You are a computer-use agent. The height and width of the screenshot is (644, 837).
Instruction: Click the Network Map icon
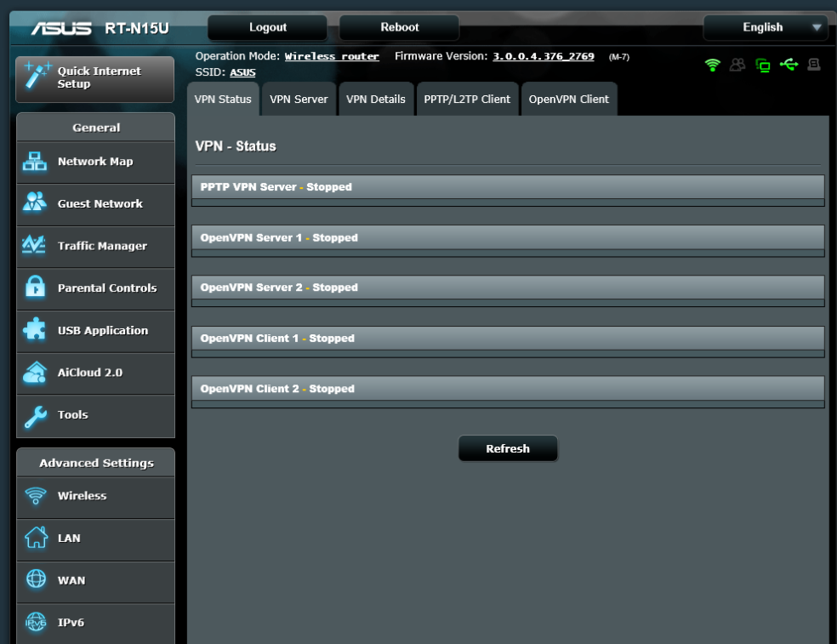pyautogui.click(x=35, y=162)
